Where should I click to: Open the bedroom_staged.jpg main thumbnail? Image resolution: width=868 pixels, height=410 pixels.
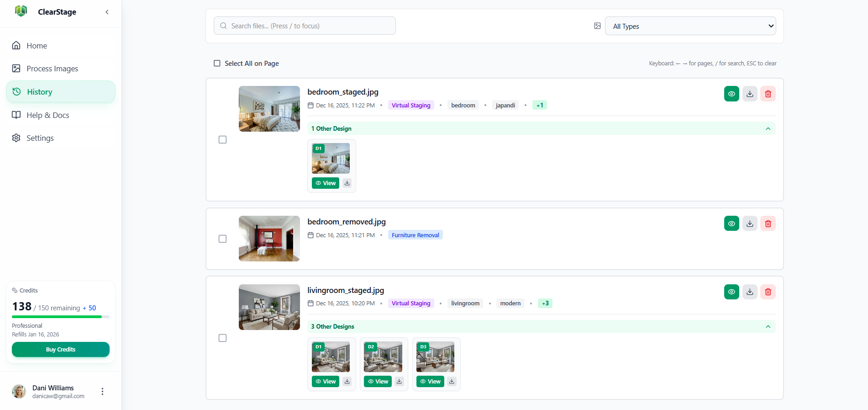click(269, 109)
